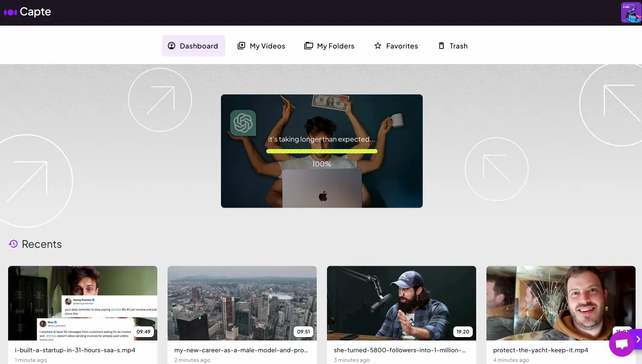This screenshot has width=642, height=364.
Task: Click the city skyline video thumbnail
Action: tap(242, 303)
